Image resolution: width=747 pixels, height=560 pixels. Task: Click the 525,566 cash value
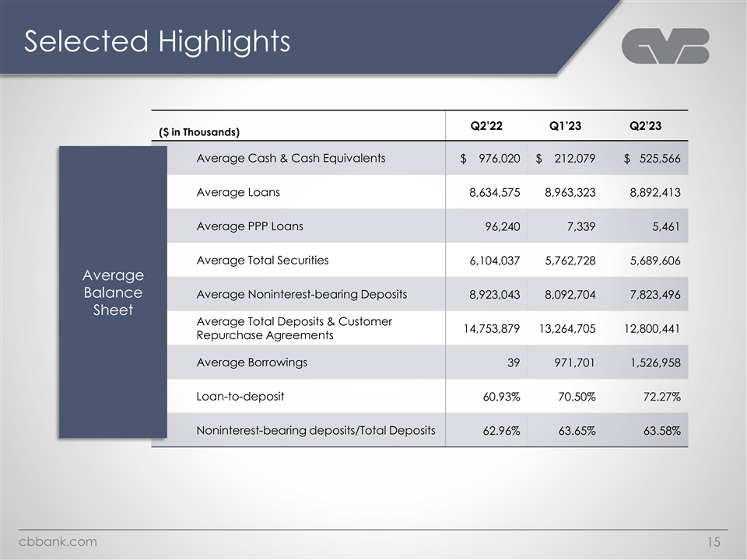click(x=660, y=159)
